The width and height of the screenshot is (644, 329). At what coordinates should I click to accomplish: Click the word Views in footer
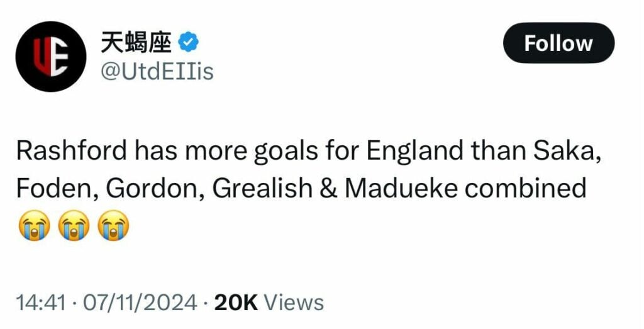click(x=293, y=303)
